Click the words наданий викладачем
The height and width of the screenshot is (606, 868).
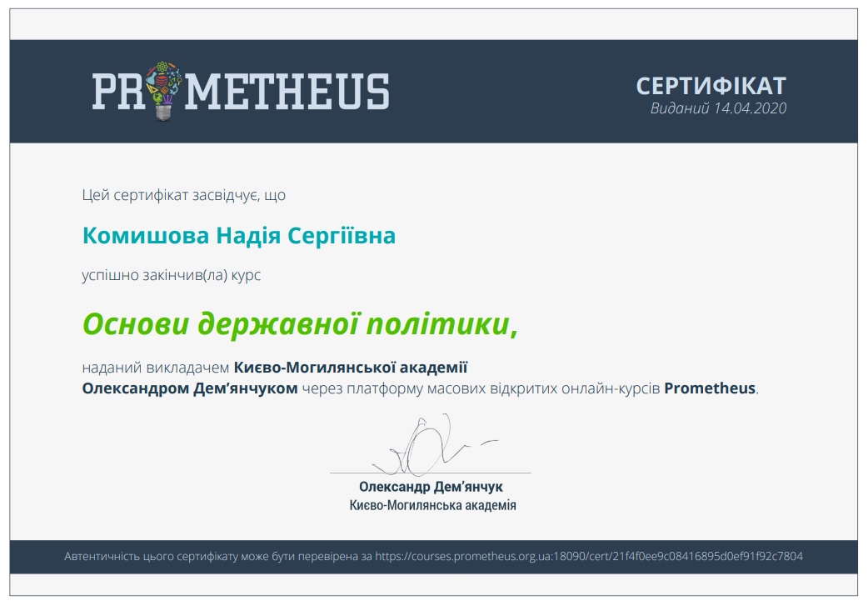coord(156,367)
